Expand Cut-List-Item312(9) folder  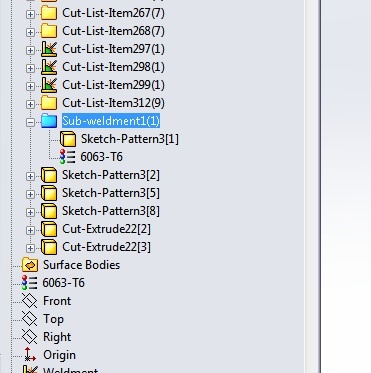click(30, 104)
